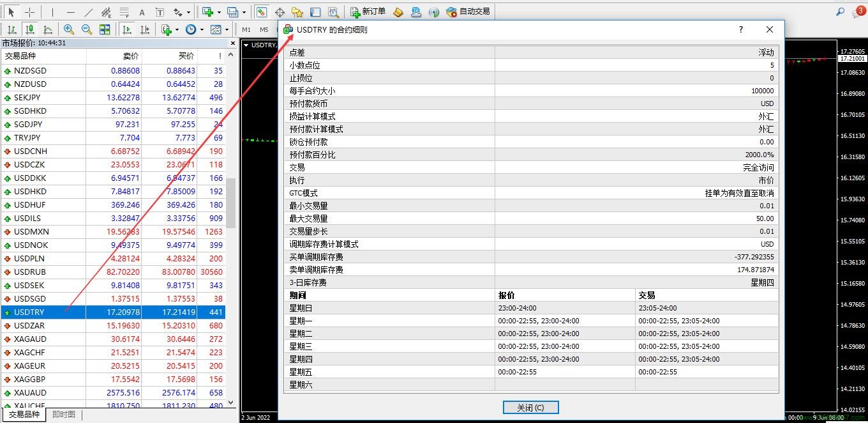868x423 pixels.
Task: Select the NZDSGD symbol row
Action: point(113,71)
